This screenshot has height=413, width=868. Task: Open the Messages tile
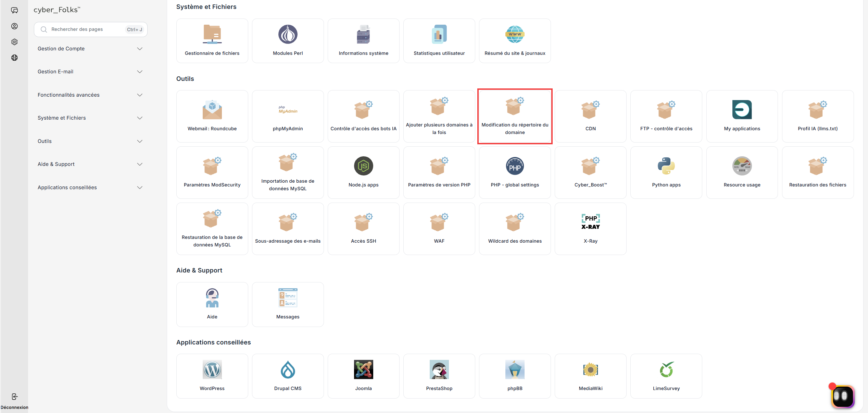pos(288,304)
